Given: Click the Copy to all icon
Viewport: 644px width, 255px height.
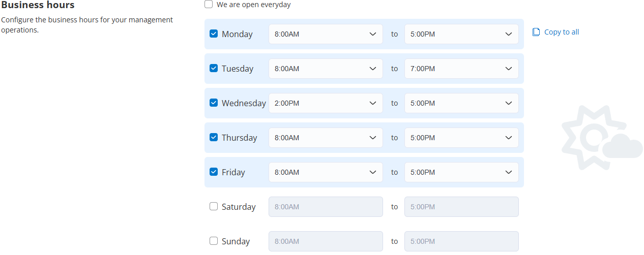Looking at the screenshot, I should 536,32.
